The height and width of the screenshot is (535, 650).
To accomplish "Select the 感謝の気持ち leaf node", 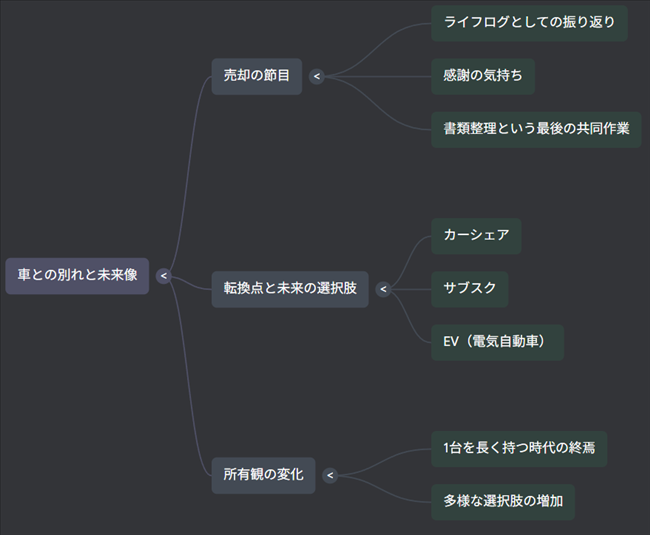I will coord(482,76).
